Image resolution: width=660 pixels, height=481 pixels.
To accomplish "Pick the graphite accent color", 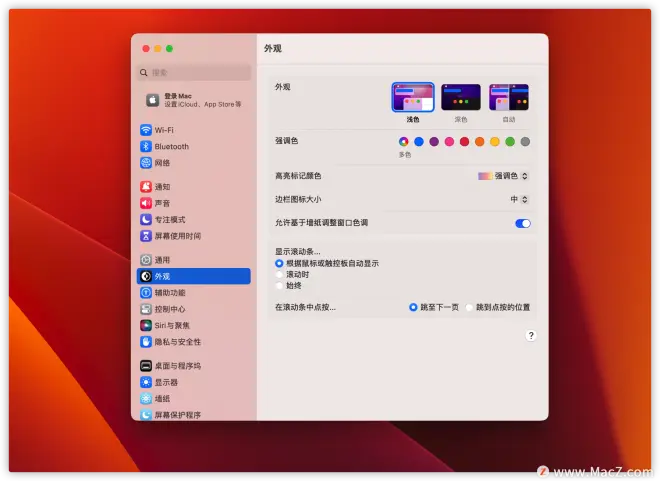I will click(525, 142).
